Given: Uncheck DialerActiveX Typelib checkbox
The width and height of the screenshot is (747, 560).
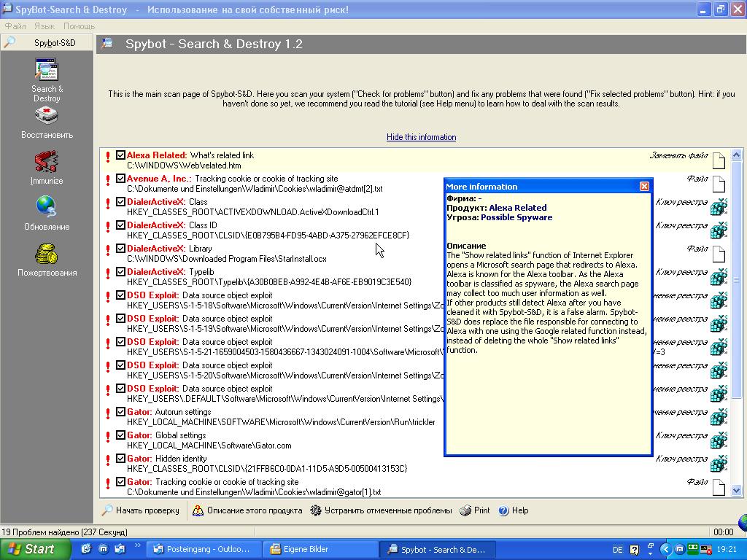Looking at the screenshot, I should tap(120, 272).
